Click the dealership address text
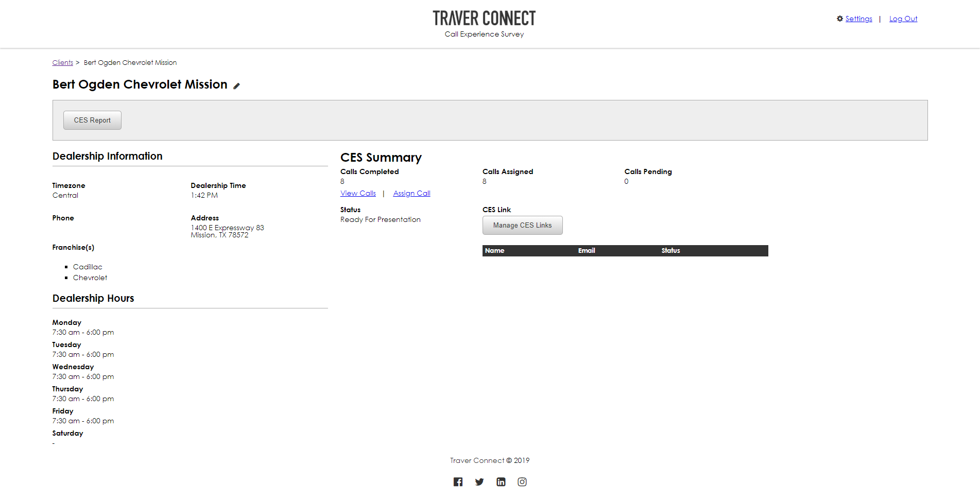Image resolution: width=980 pixels, height=500 pixels. [227, 231]
